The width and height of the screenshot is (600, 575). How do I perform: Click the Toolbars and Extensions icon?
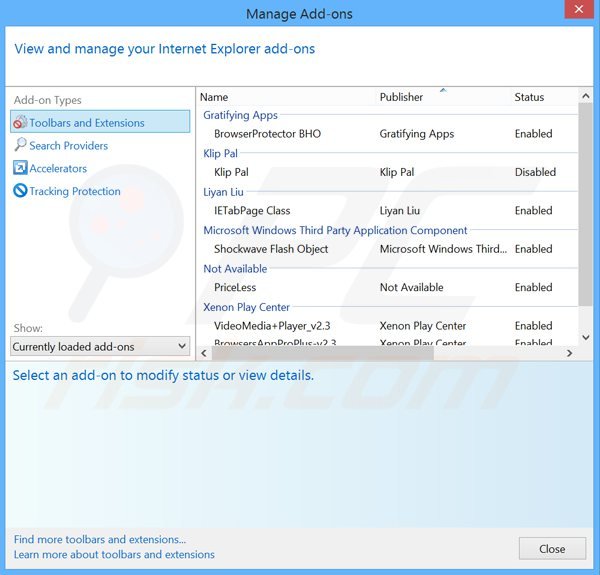click(20, 123)
